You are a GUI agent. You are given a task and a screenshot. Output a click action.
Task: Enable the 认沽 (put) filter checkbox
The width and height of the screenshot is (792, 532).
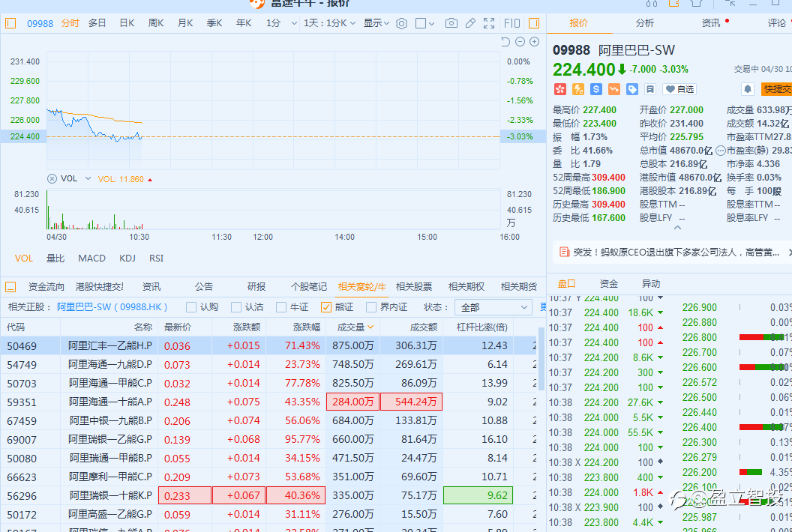click(236, 307)
